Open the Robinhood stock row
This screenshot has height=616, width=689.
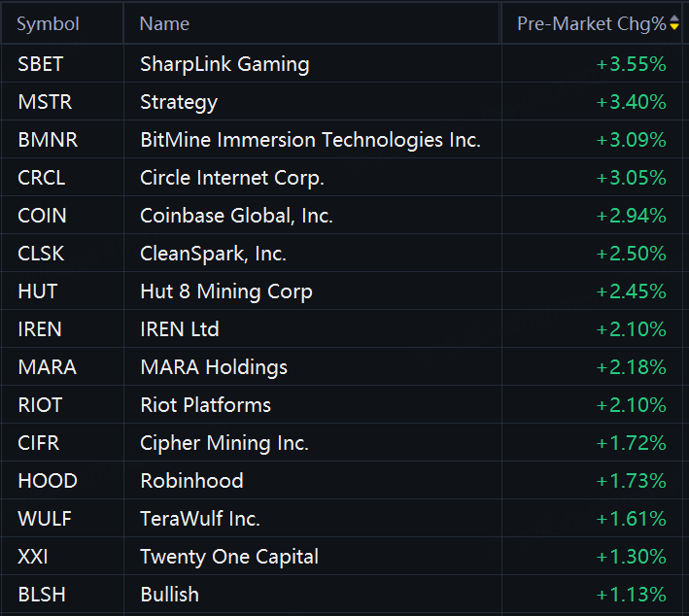point(191,481)
